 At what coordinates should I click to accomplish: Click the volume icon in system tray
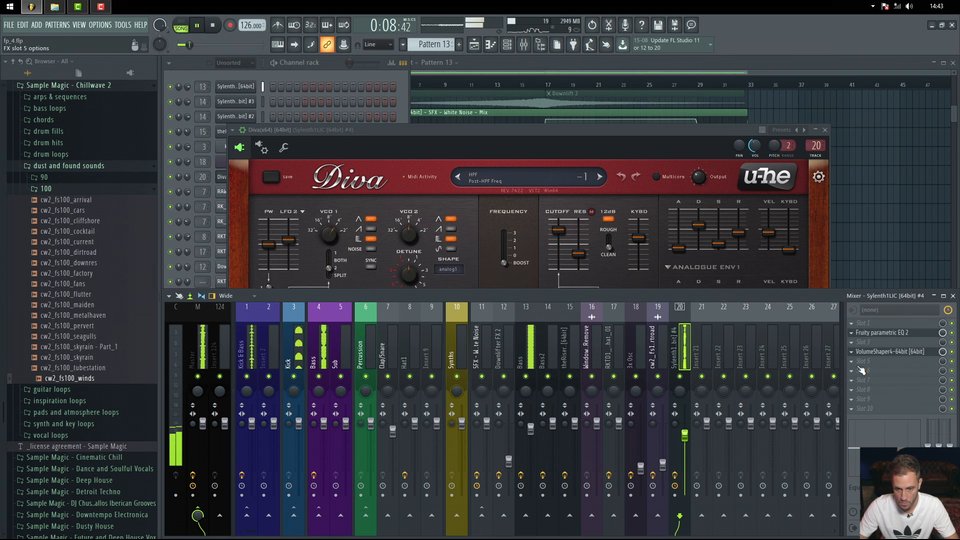pos(909,6)
